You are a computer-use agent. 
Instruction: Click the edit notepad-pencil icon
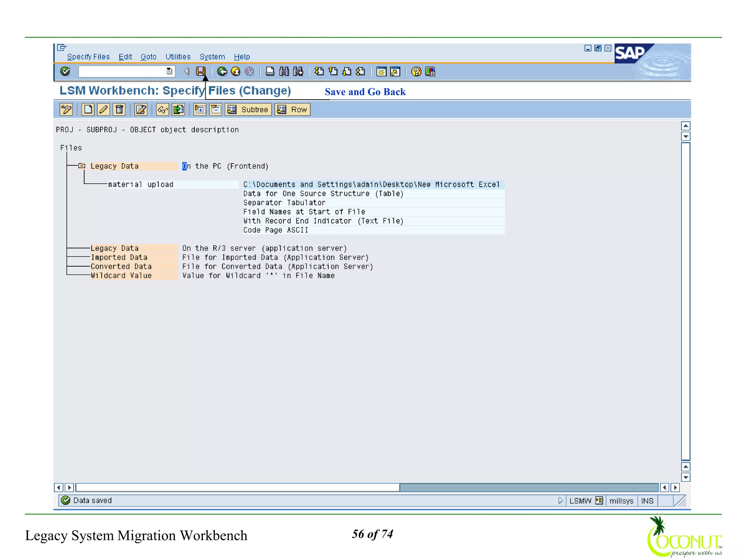click(x=141, y=109)
